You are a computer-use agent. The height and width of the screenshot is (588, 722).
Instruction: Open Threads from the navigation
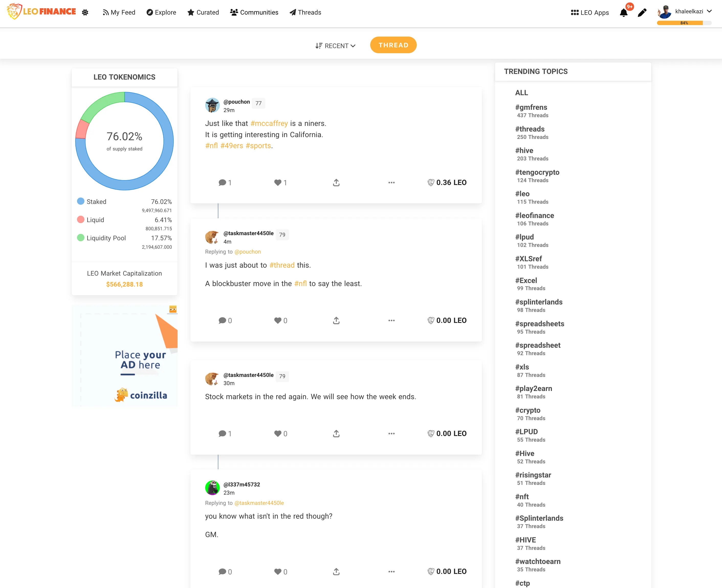coord(305,12)
